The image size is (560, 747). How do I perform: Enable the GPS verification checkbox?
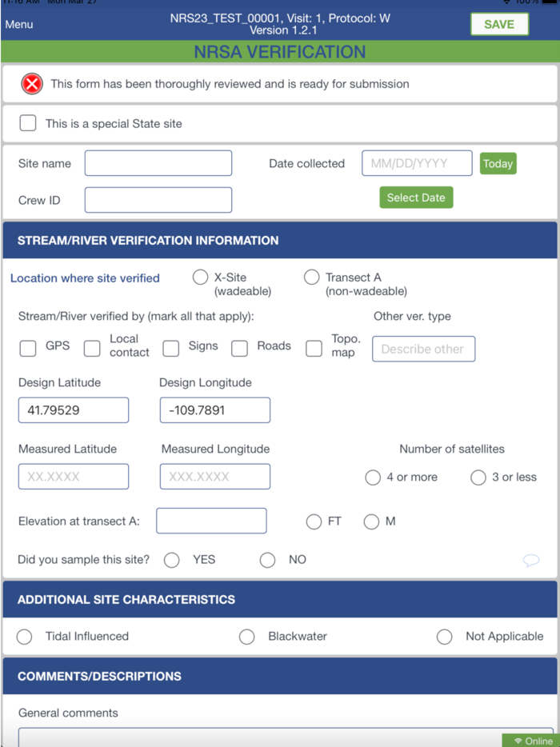pyautogui.click(x=28, y=348)
